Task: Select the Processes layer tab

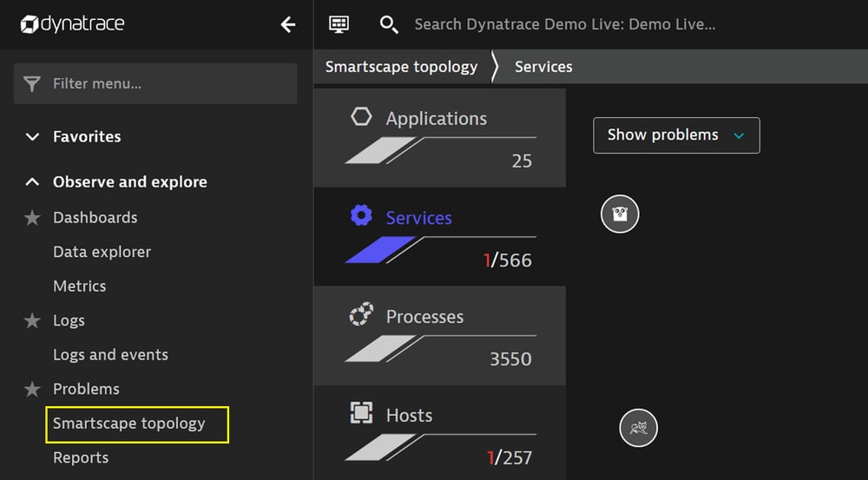Action: tap(440, 336)
